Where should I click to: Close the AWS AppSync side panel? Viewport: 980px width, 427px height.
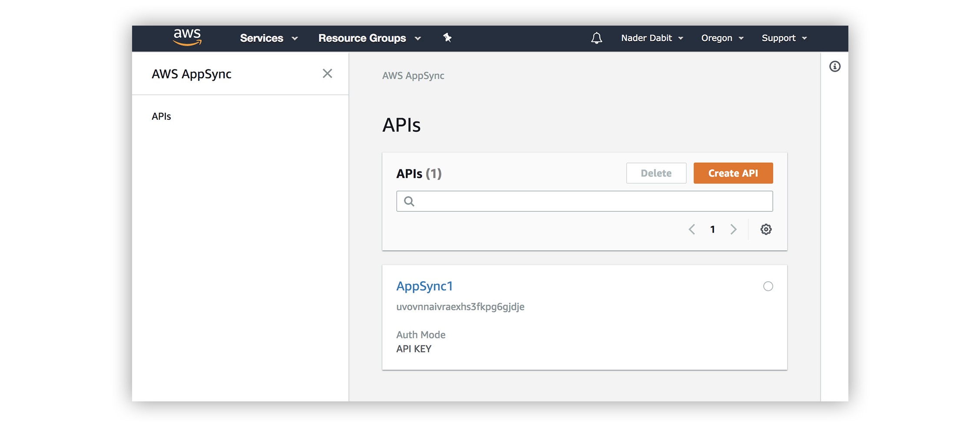327,73
